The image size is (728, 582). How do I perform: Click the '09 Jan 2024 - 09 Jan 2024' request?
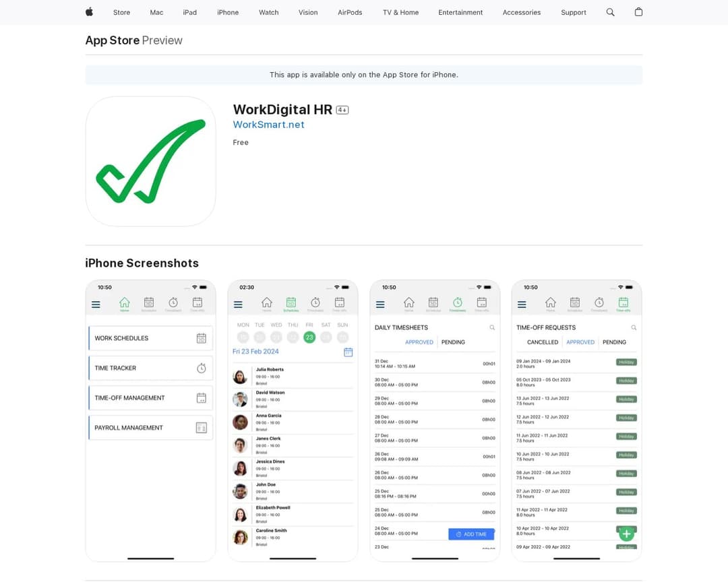pyautogui.click(x=576, y=364)
